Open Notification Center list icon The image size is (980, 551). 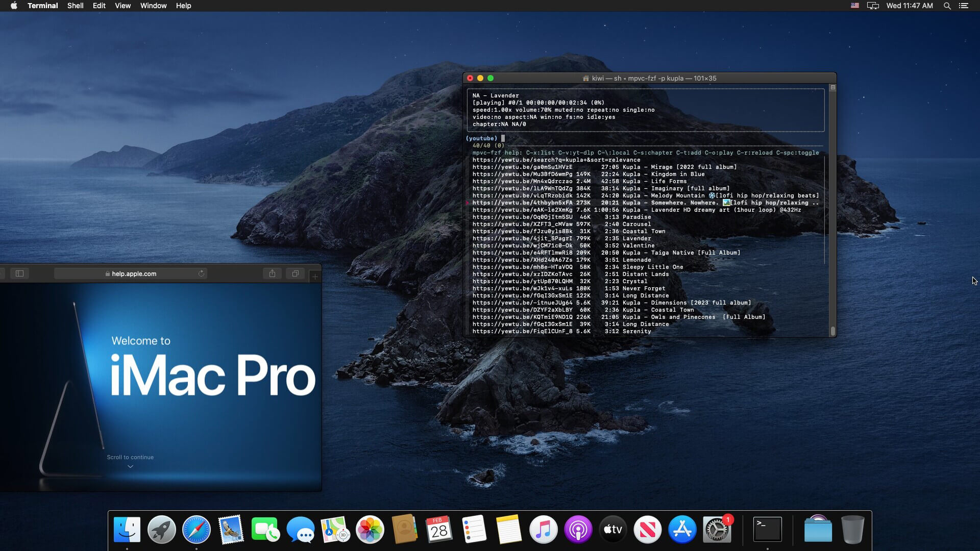[x=963, y=6]
